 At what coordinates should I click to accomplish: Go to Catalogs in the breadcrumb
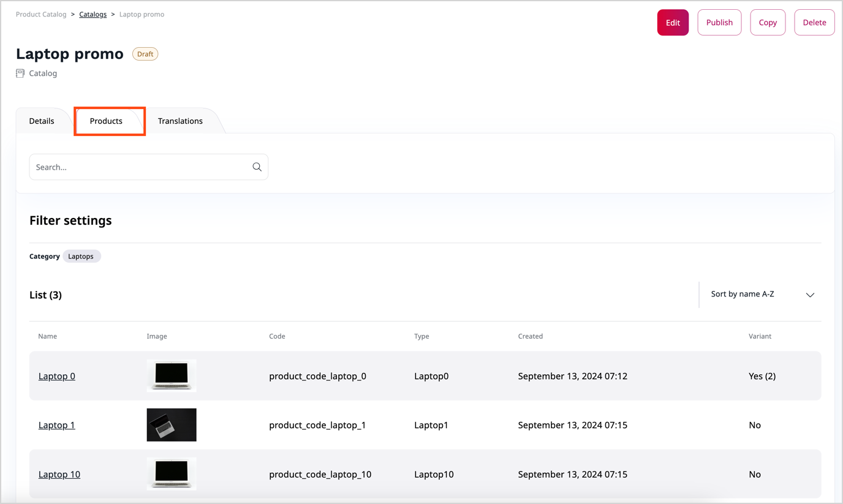click(x=93, y=14)
